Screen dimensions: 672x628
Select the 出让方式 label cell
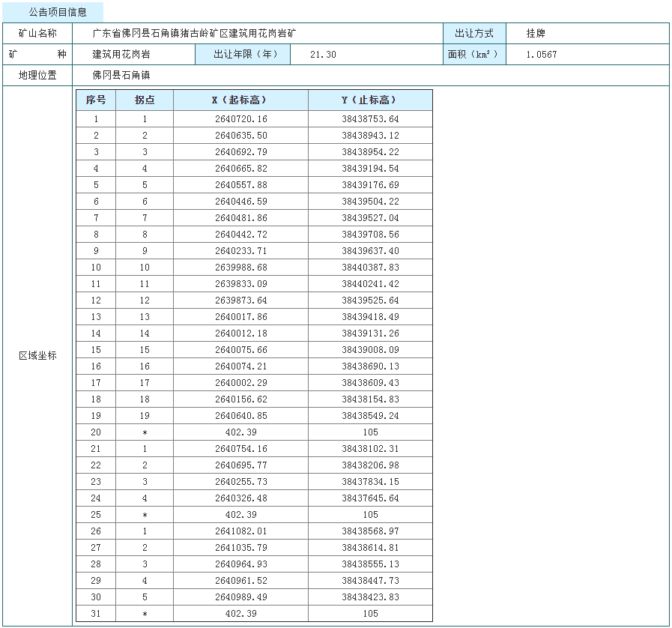click(474, 34)
